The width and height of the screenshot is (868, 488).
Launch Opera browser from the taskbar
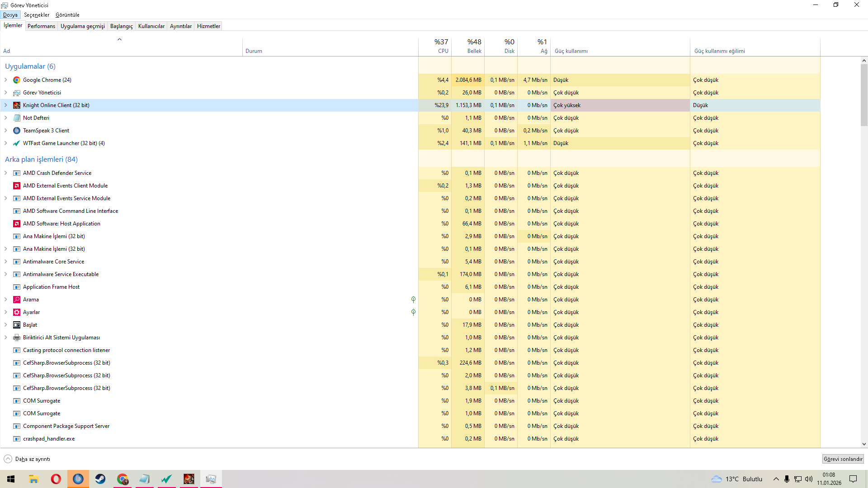pyautogui.click(x=56, y=479)
